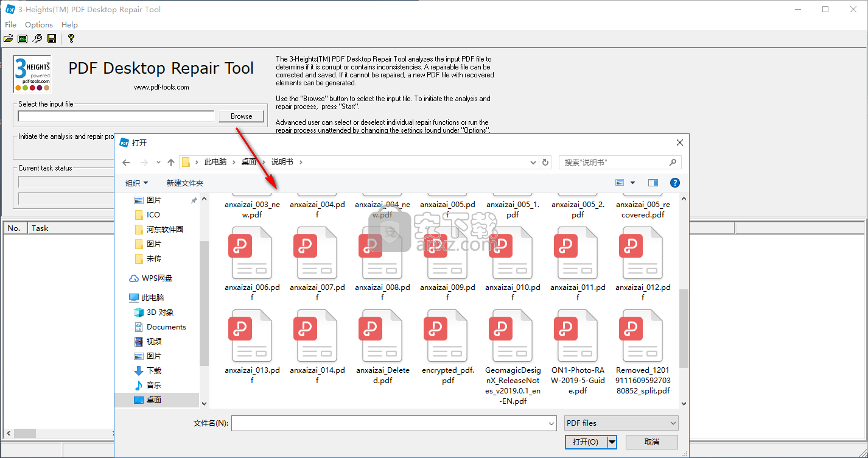868x458 pixels.
Task: Open the File menu
Action: click(x=10, y=25)
